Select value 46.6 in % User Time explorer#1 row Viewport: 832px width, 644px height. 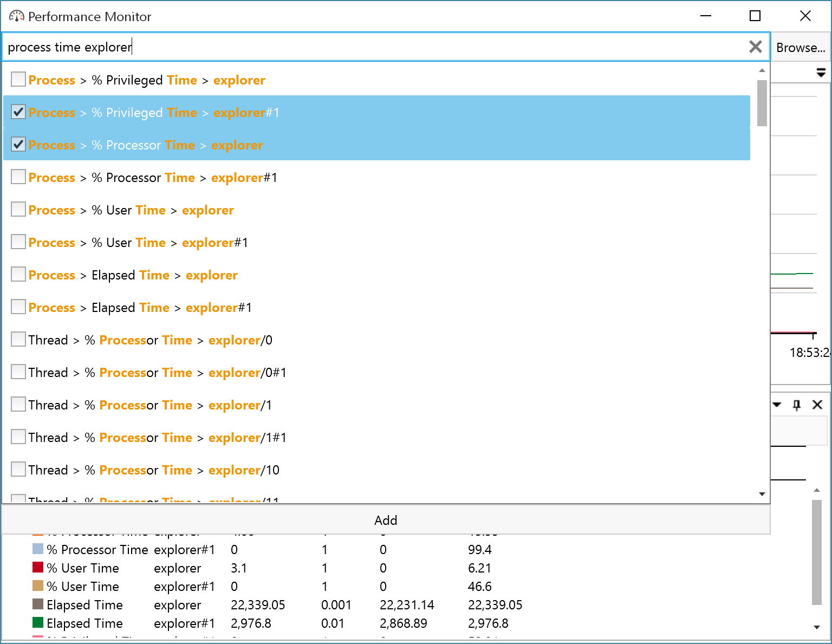480,587
